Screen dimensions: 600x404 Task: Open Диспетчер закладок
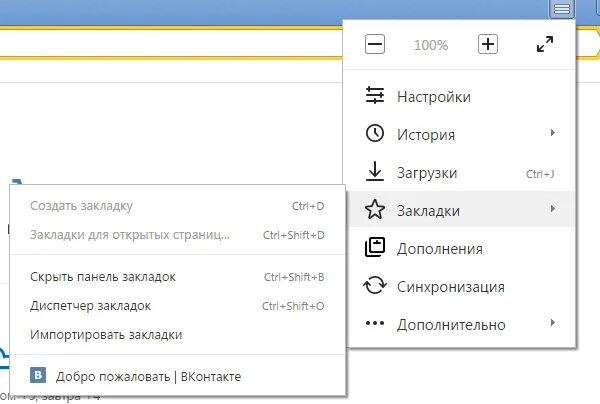178,306
